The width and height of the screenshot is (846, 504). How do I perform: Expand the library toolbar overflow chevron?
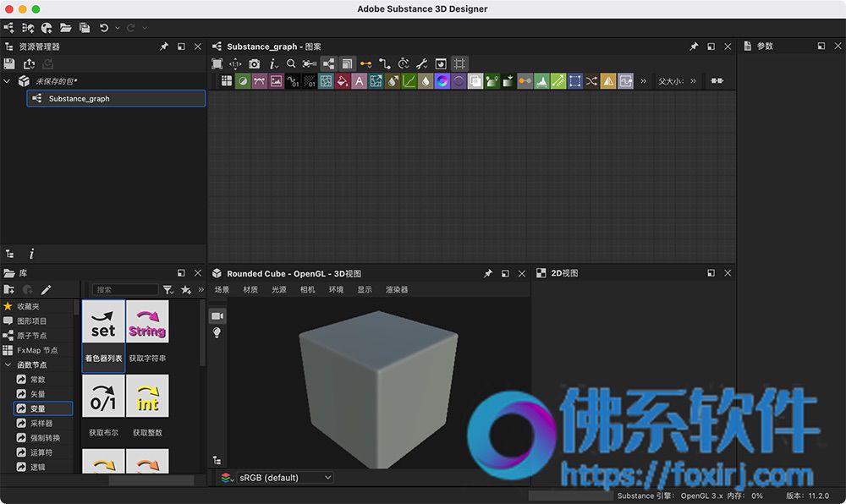(201, 290)
